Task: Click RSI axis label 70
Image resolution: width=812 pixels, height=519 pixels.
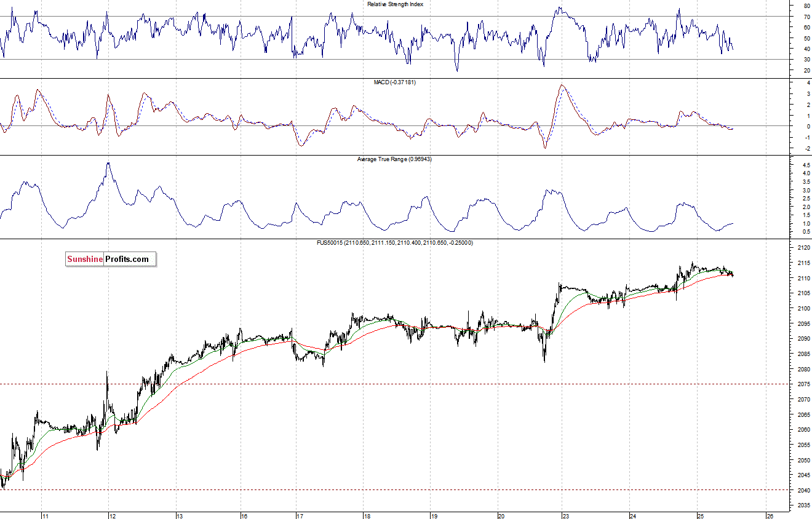Action: [x=806, y=17]
